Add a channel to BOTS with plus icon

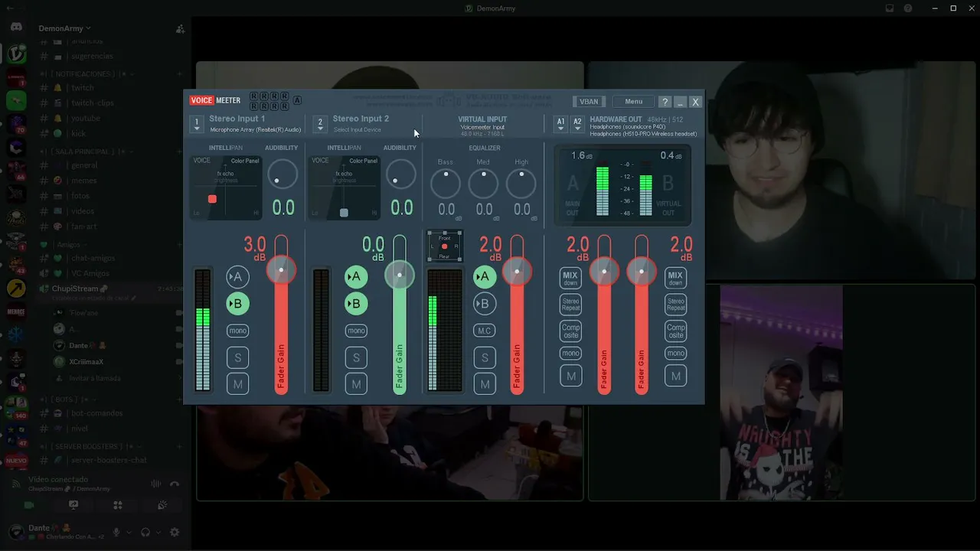[x=179, y=399]
